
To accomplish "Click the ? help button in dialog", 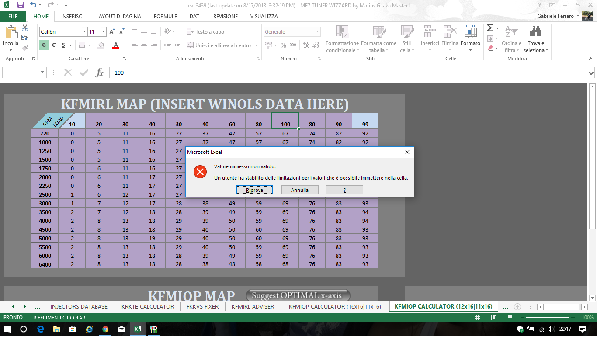I will pyautogui.click(x=344, y=190).
